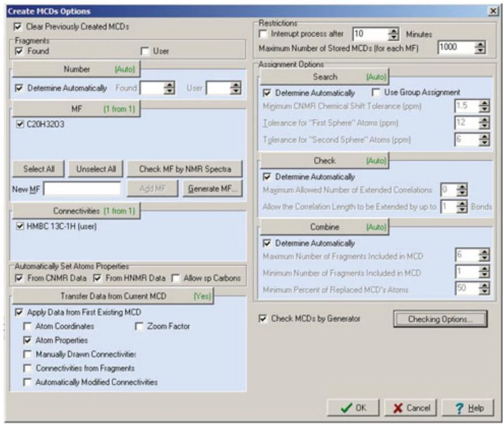The image size is (504, 427).
Task: Uncheck Apply Data from First Existing MCD
Action: [19, 312]
